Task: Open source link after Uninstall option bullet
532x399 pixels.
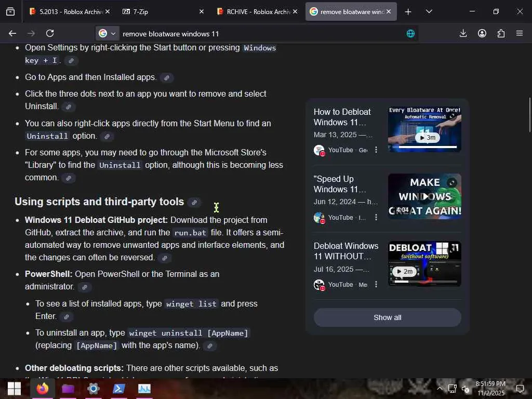Action: 107,137
